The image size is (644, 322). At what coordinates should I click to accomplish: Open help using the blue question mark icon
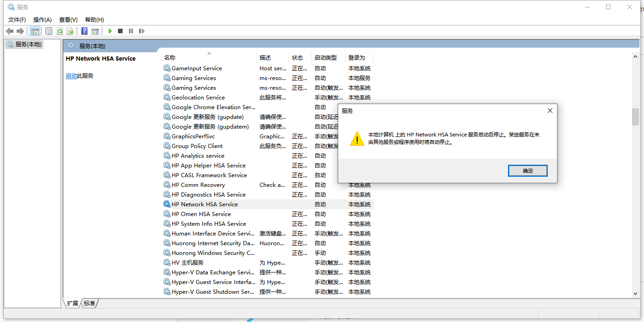[84, 31]
